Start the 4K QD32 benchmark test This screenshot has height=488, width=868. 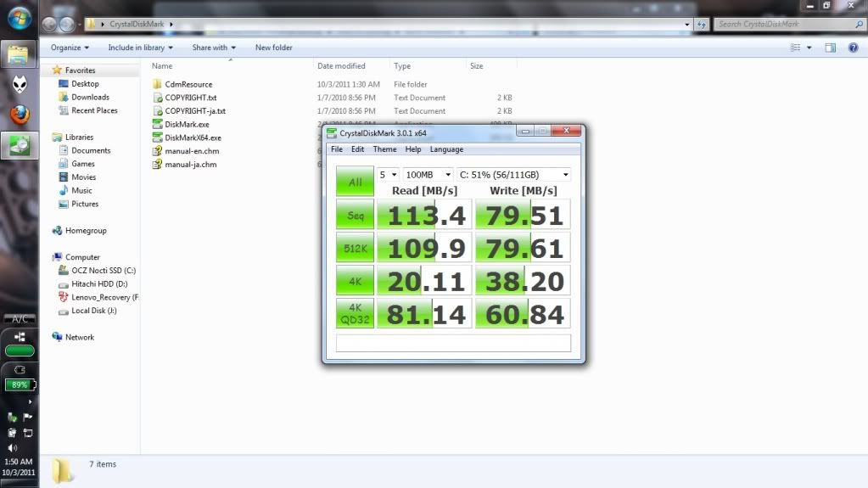pyautogui.click(x=355, y=313)
